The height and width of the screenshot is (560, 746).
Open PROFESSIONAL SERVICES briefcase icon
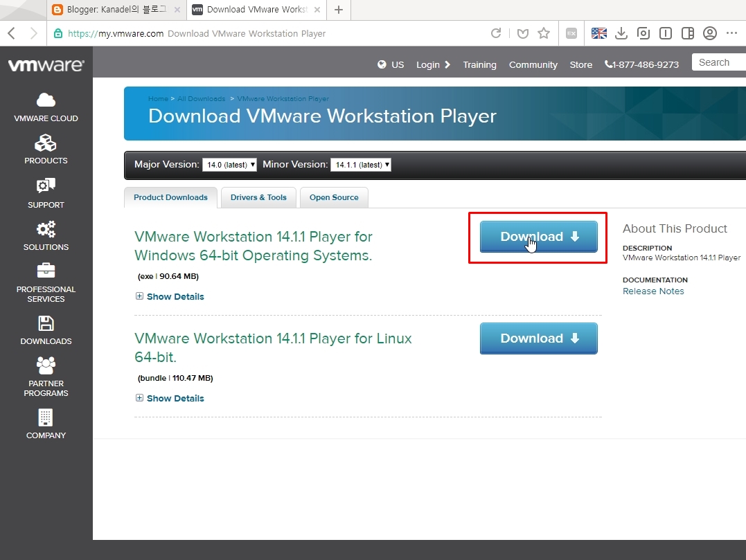(x=45, y=271)
